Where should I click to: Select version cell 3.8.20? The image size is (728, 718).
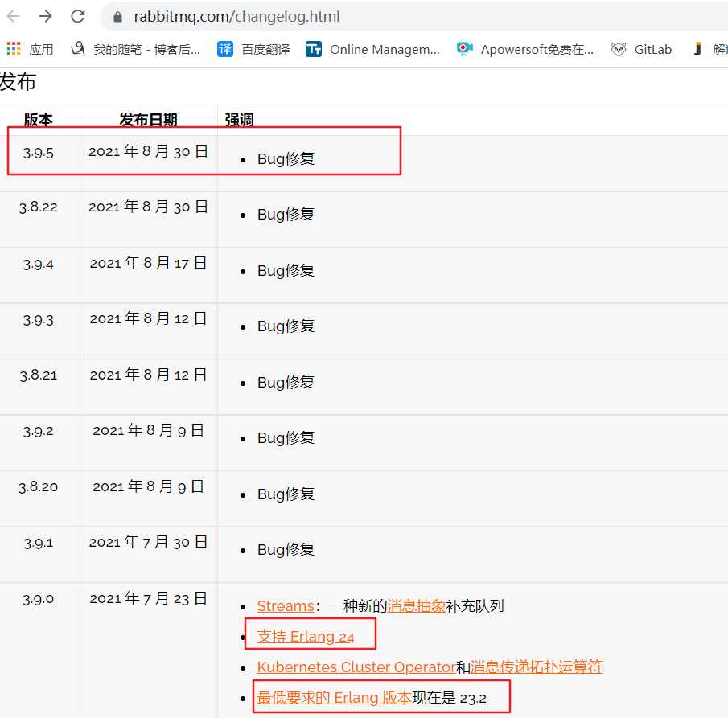[39, 487]
